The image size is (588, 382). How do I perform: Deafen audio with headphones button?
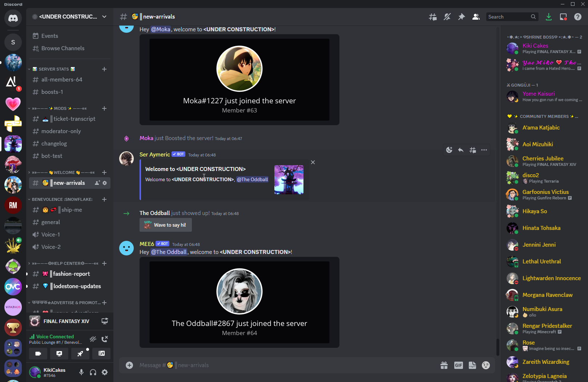click(x=93, y=372)
